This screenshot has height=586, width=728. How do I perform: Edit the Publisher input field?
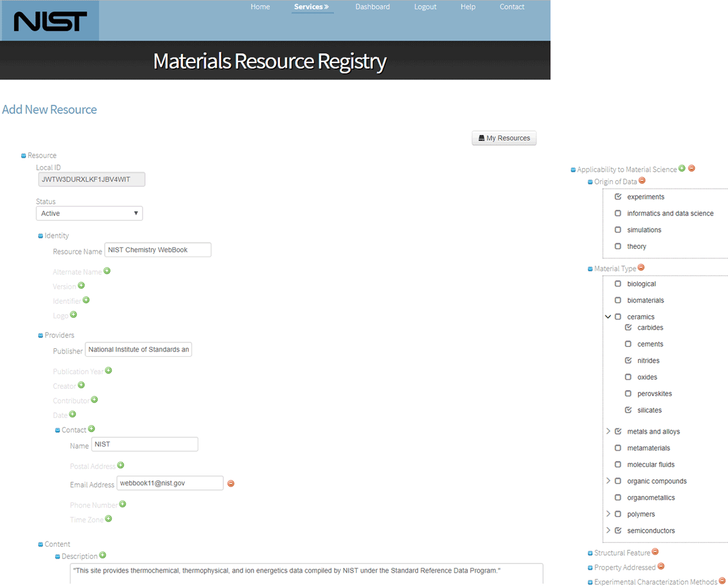[138, 349]
